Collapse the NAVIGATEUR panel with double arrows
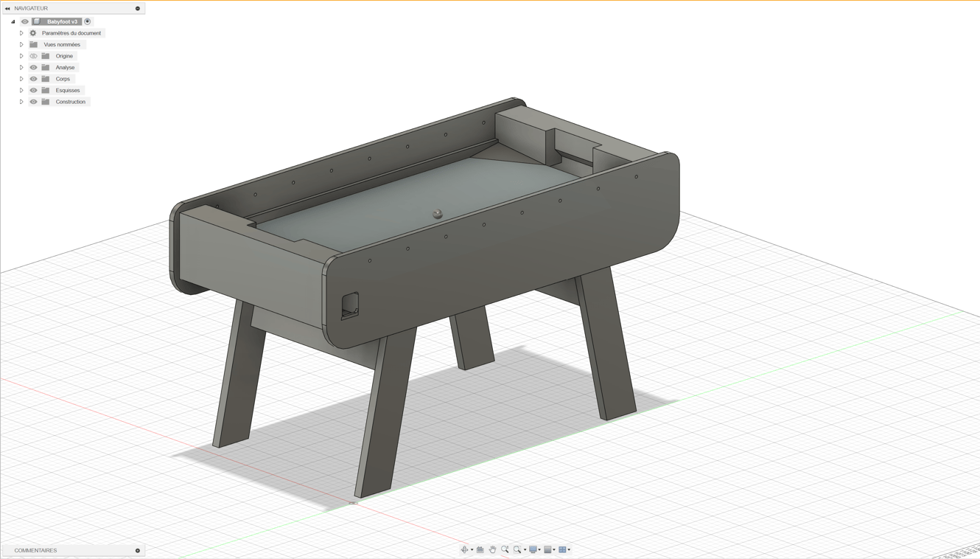 (x=7, y=8)
